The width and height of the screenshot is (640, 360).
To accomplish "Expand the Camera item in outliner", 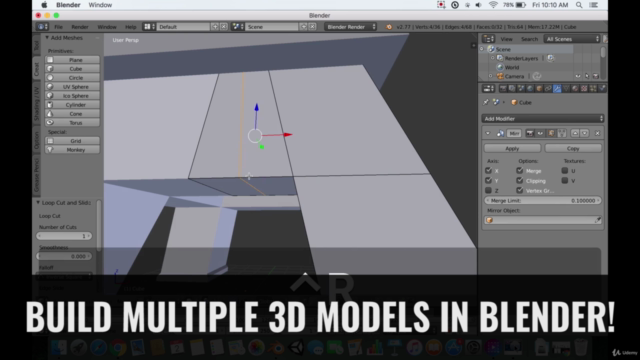I will click(491, 76).
